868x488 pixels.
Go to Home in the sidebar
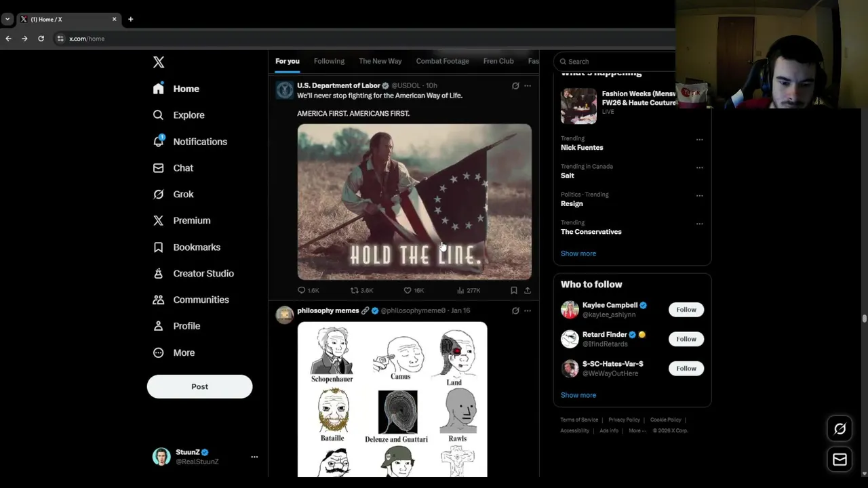tap(176, 89)
